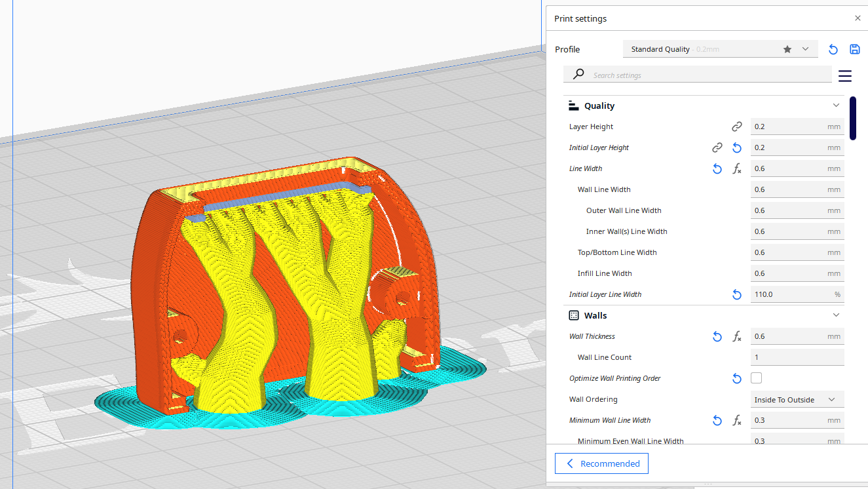Click the settings panel scrollbar
Screen dimensions: 868x489
(x=853, y=119)
